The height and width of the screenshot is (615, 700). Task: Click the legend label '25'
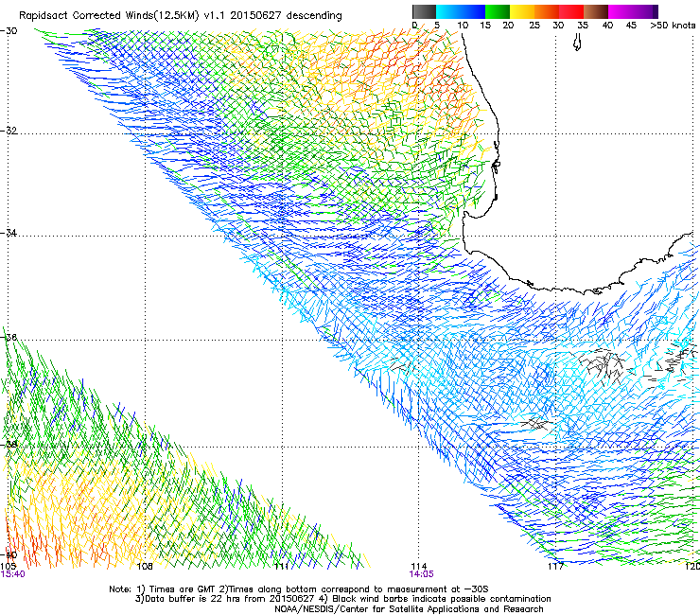pyautogui.click(x=534, y=26)
